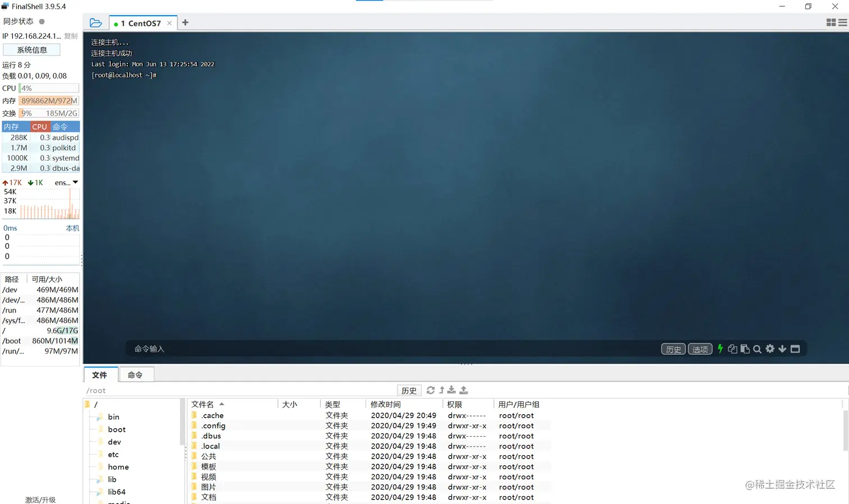Image resolution: width=849 pixels, height=504 pixels.
Task: Click the upload file icon
Action: (x=464, y=390)
